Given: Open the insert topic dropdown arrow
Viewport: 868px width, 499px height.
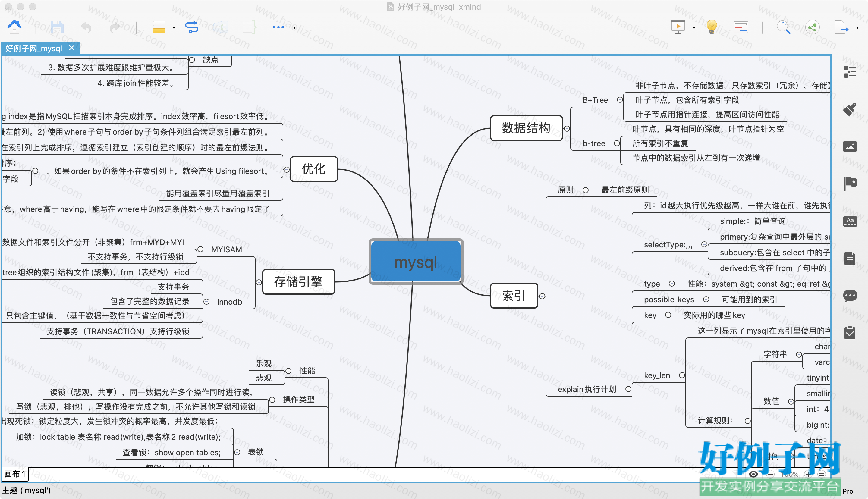Looking at the screenshot, I should coord(174,28).
